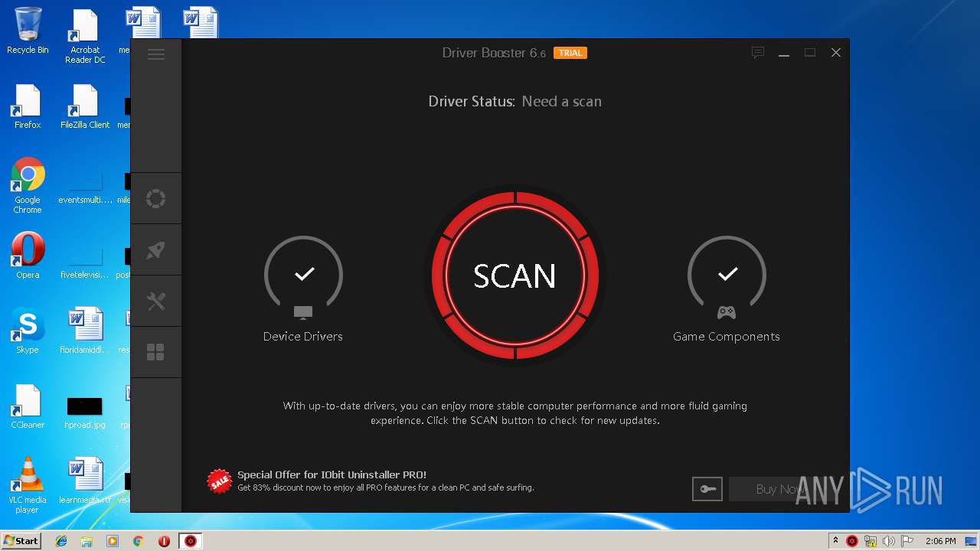Maximize the Driver Booster window
The height and width of the screenshot is (551, 980).
click(810, 53)
